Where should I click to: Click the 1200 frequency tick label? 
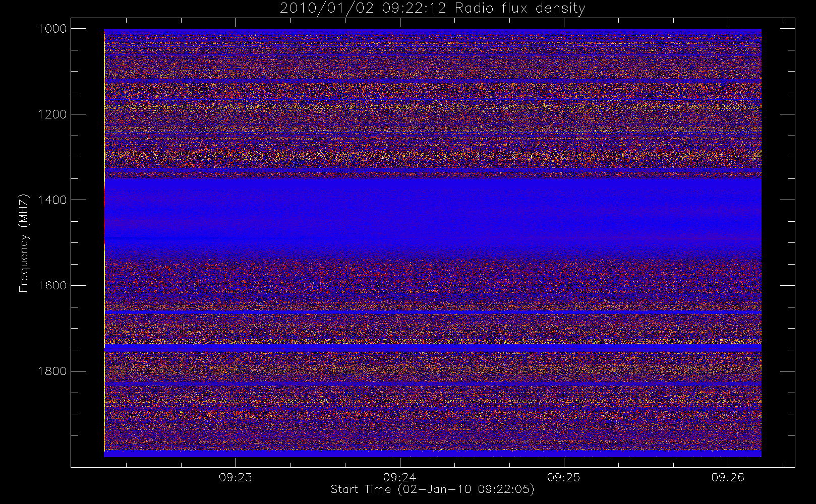coord(52,114)
